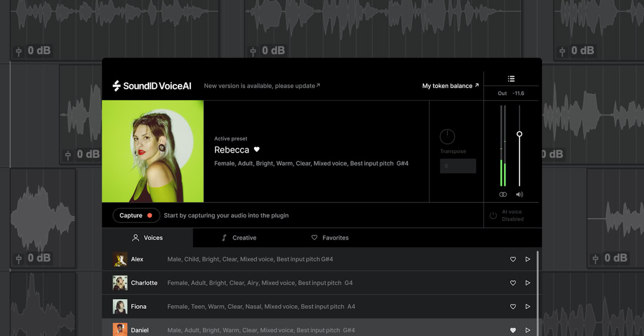The width and height of the screenshot is (644, 336).
Task: Click the Capture button
Action: point(136,216)
